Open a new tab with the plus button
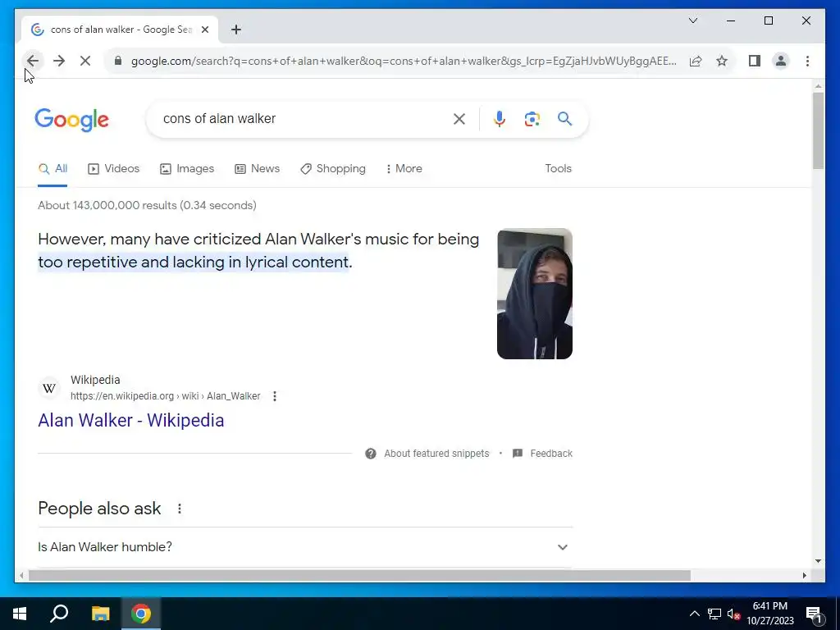The image size is (840, 630). click(x=236, y=30)
